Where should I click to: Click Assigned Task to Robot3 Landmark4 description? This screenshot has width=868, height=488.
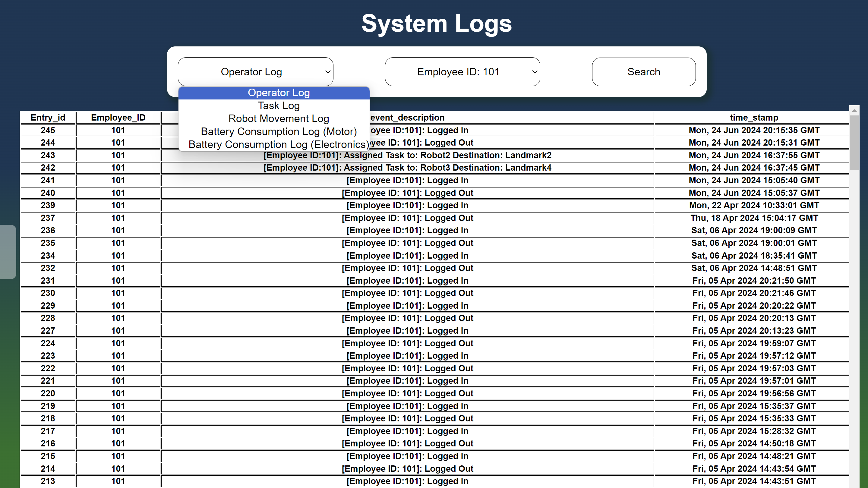pos(407,168)
